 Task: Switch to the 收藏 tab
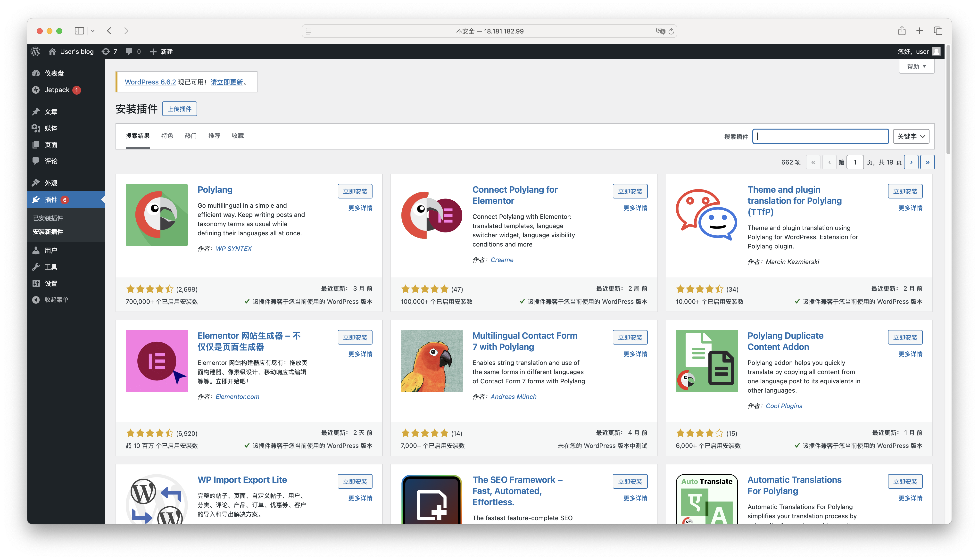(238, 136)
